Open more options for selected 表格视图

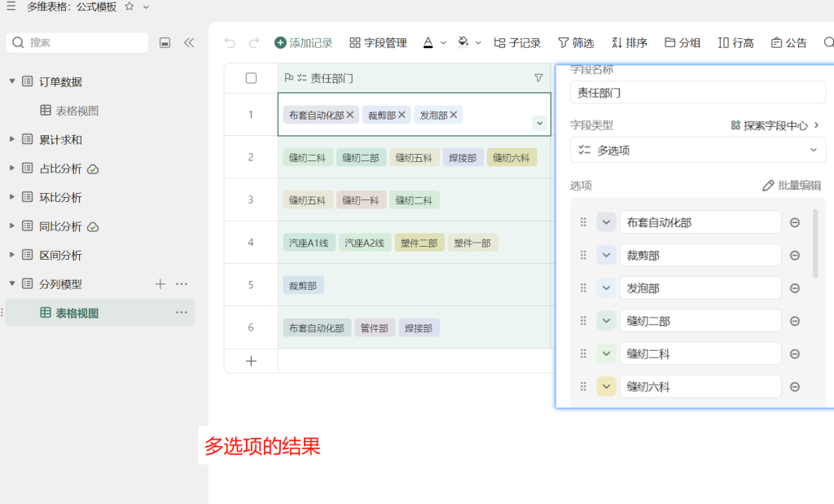pyautogui.click(x=182, y=313)
